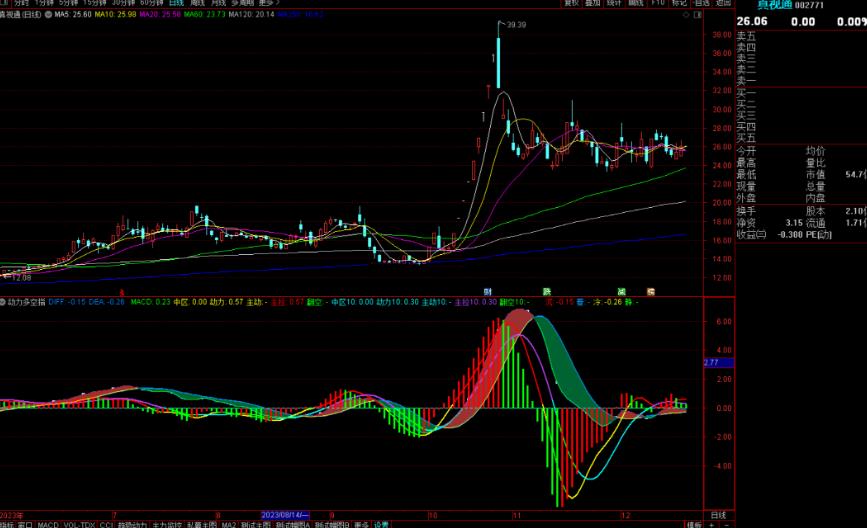The image size is (867, 528).
Task: Click the circular settings icon beside 真视通(日线)
Action: [x=49, y=14]
